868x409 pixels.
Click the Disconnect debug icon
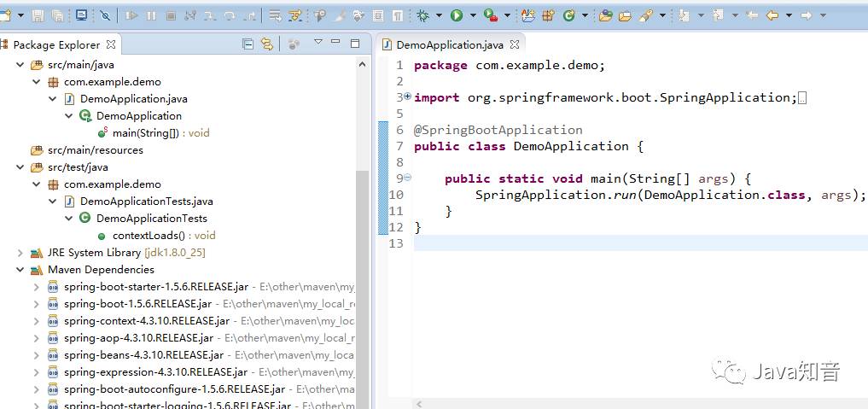click(190, 16)
